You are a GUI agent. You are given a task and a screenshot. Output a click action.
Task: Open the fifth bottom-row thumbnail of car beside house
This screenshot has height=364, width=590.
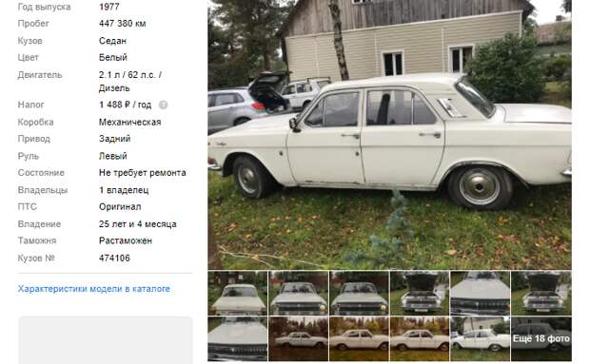[x=481, y=339]
